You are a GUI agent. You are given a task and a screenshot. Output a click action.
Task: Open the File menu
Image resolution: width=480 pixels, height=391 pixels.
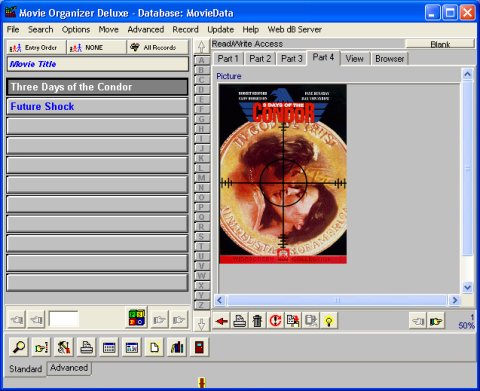tap(13, 29)
